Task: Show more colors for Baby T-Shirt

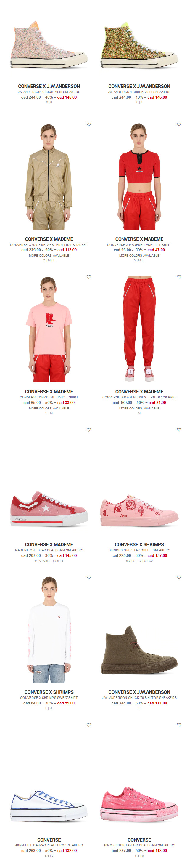Action: [x=49, y=409]
